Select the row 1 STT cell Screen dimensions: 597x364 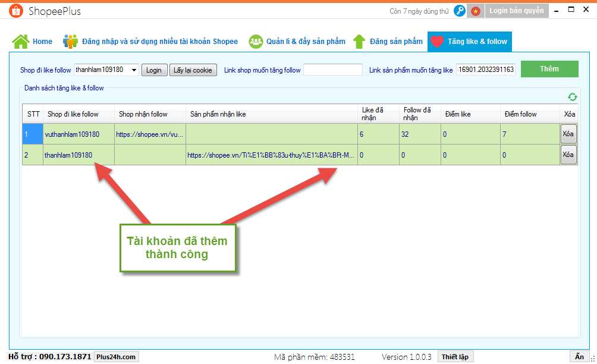tap(33, 134)
